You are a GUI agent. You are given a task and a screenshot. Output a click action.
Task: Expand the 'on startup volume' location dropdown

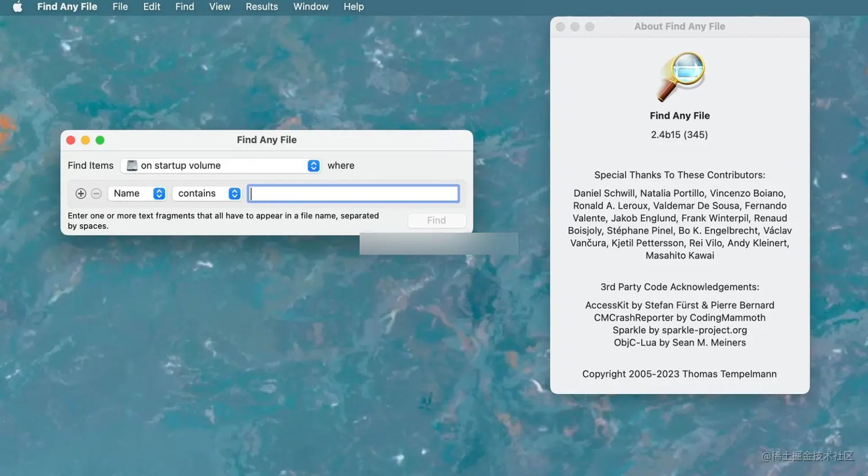pyautogui.click(x=221, y=166)
